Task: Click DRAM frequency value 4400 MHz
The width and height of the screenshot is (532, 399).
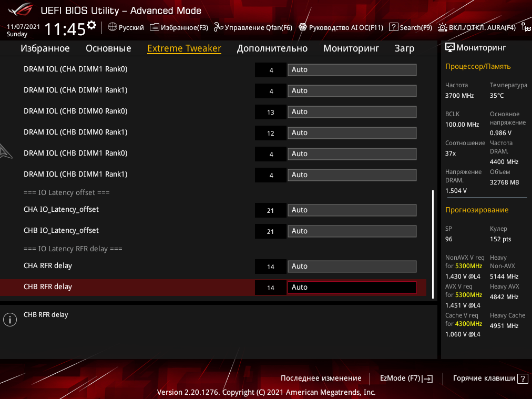Action: (x=504, y=162)
